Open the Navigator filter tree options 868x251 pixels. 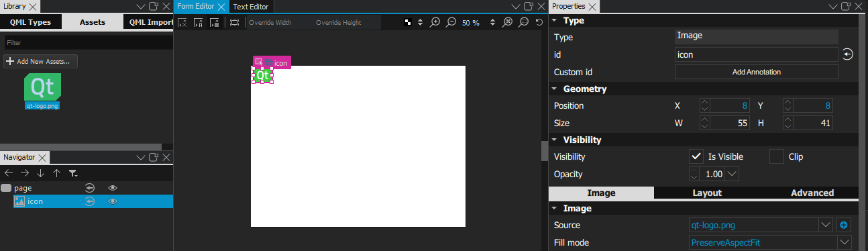pyautogui.click(x=72, y=173)
